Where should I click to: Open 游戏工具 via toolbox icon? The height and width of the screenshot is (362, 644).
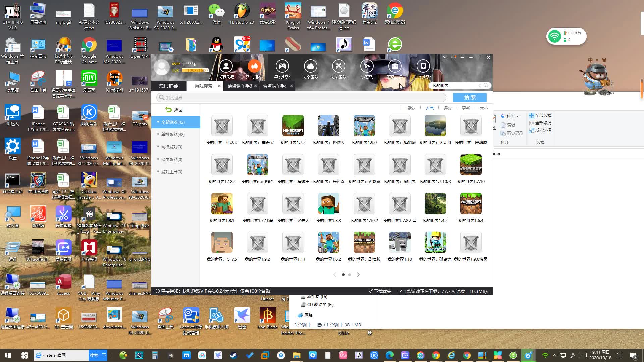395,66
